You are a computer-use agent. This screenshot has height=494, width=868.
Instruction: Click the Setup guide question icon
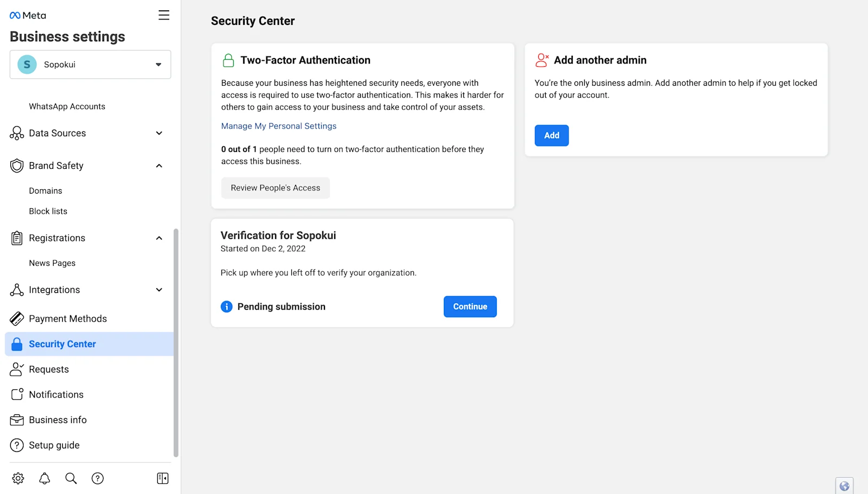point(17,445)
